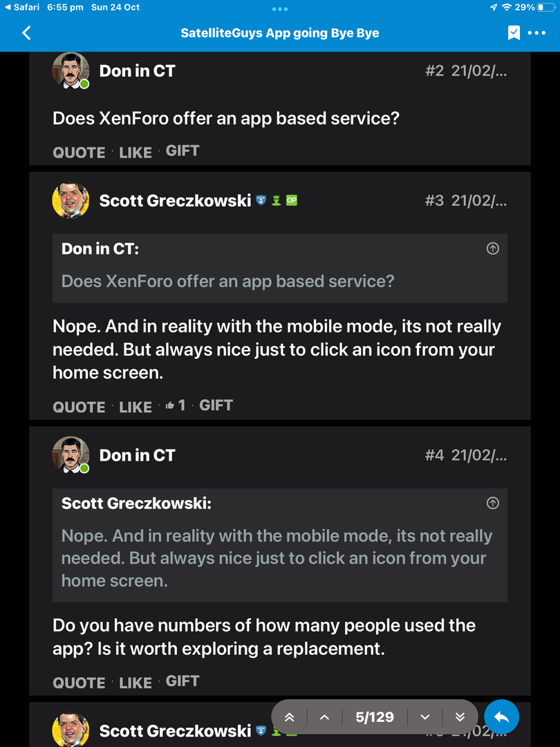Viewport: 560px width, 747px height.
Task: Open page indicator 5/129
Action: tap(375, 717)
